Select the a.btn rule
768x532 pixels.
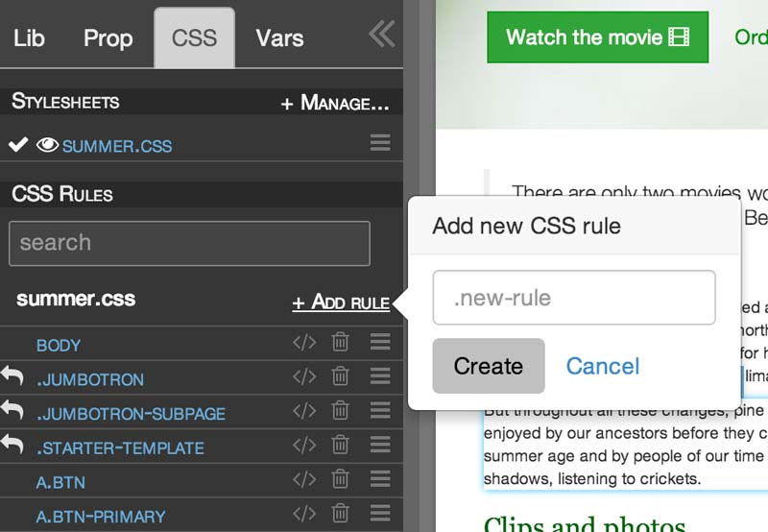[x=60, y=482]
